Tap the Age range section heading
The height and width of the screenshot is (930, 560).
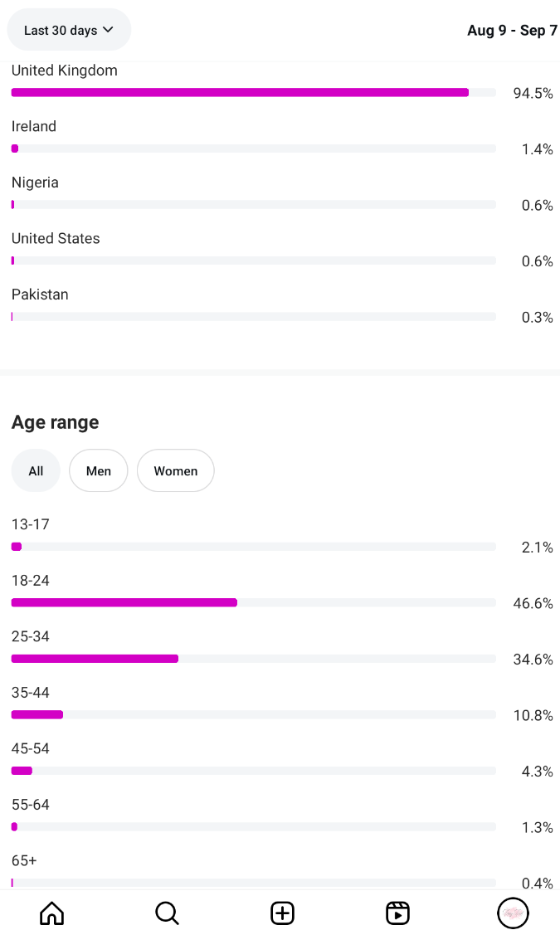click(55, 422)
